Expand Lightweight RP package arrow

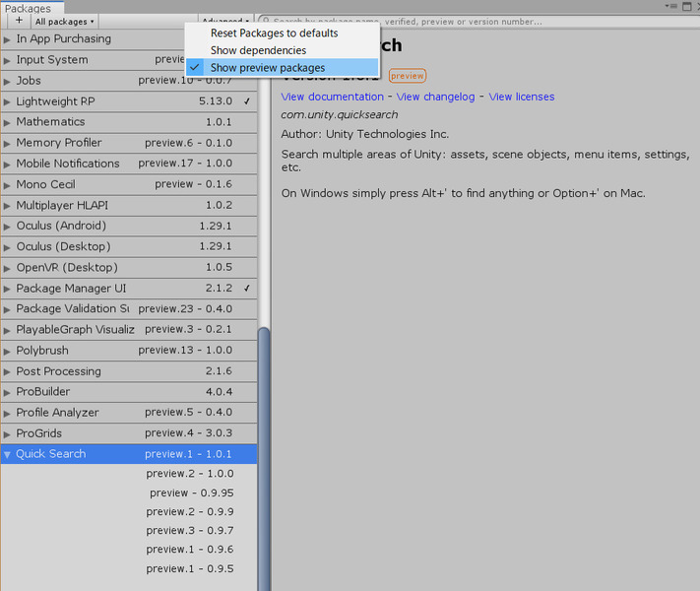click(7, 101)
